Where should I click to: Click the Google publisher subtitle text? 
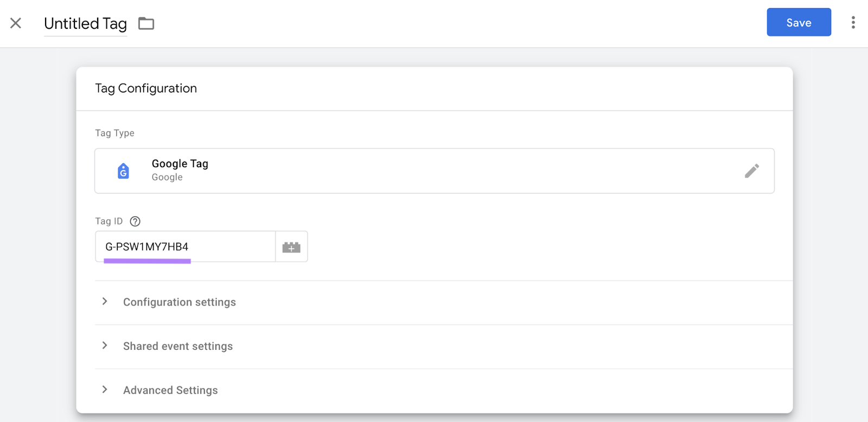coord(167,177)
